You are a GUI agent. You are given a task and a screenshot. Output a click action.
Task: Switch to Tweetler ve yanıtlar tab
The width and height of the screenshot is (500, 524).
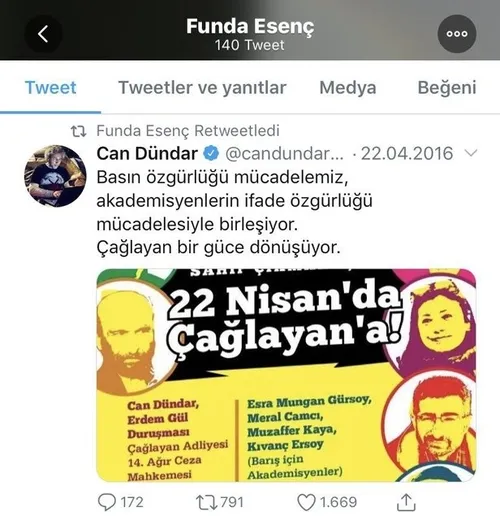pyautogui.click(x=202, y=88)
